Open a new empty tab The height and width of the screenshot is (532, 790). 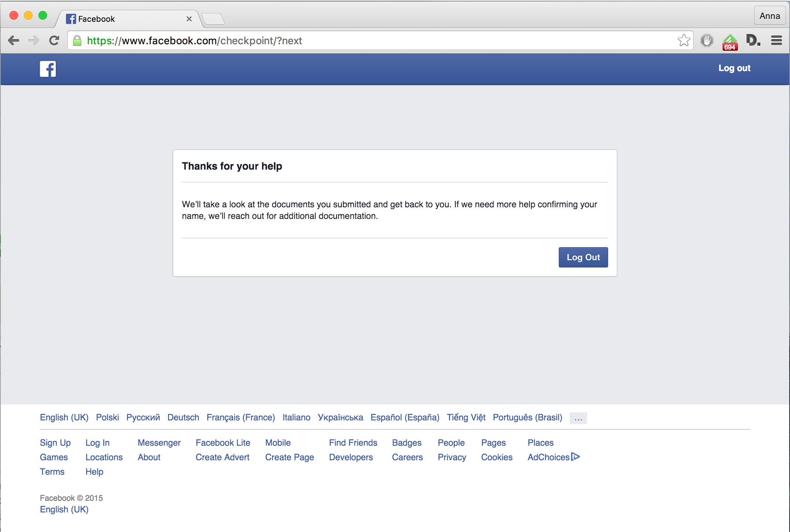pyautogui.click(x=213, y=19)
